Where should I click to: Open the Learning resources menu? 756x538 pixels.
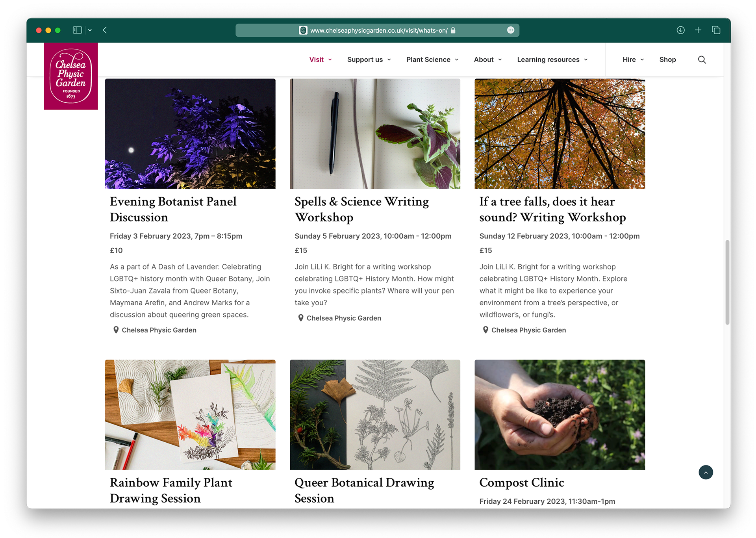click(552, 59)
